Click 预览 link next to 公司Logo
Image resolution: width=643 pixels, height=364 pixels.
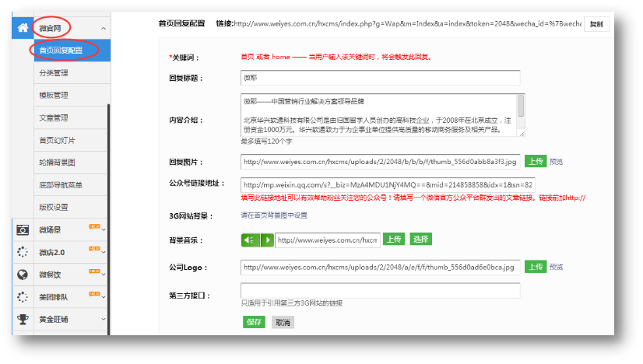point(556,268)
